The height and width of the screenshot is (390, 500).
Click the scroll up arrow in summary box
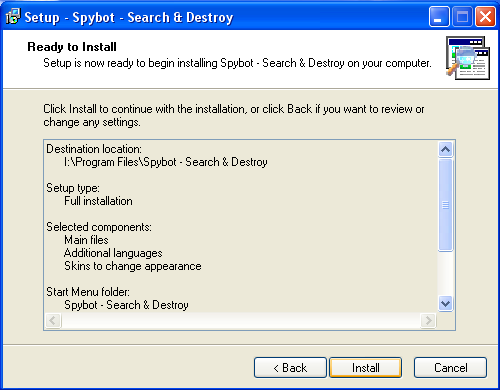click(x=445, y=149)
